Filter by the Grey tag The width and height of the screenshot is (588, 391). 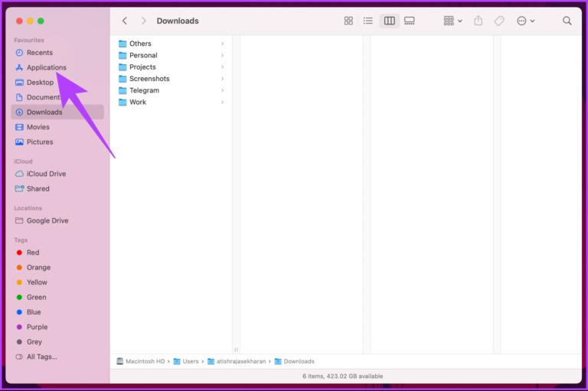tap(57, 342)
